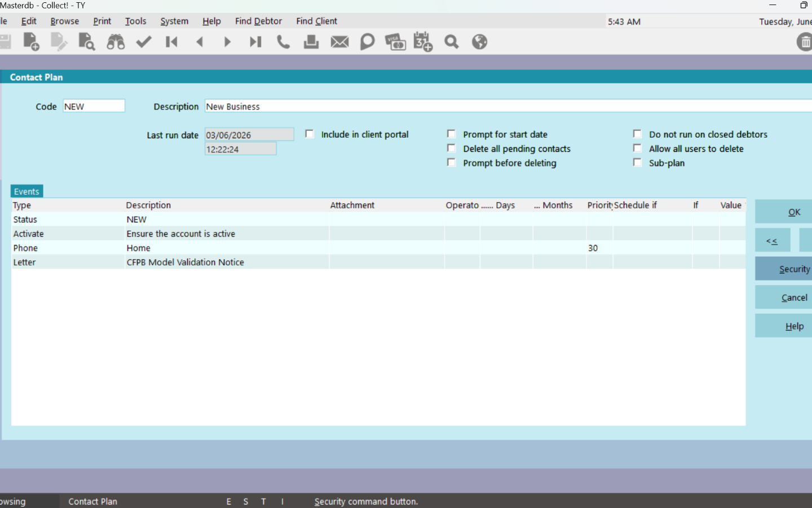
Task: Enable Do not run on closed debtors
Action: [637, 134]
